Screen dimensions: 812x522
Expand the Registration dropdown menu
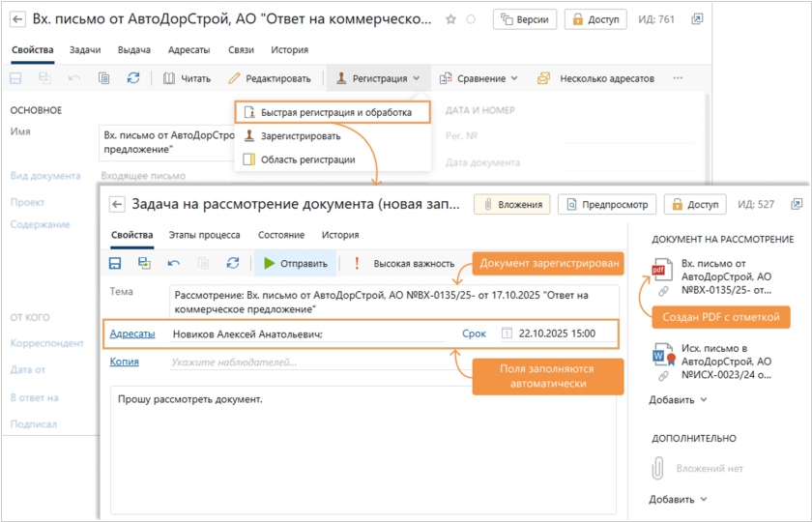pos(378,78)
